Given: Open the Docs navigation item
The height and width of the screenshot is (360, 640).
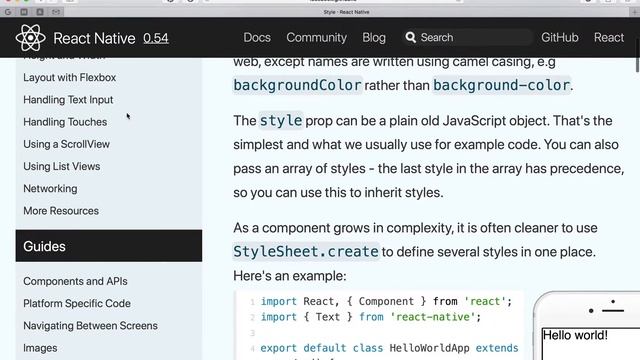Looking at the screenshot, I should pyautogui.click(x=257, y=38).
